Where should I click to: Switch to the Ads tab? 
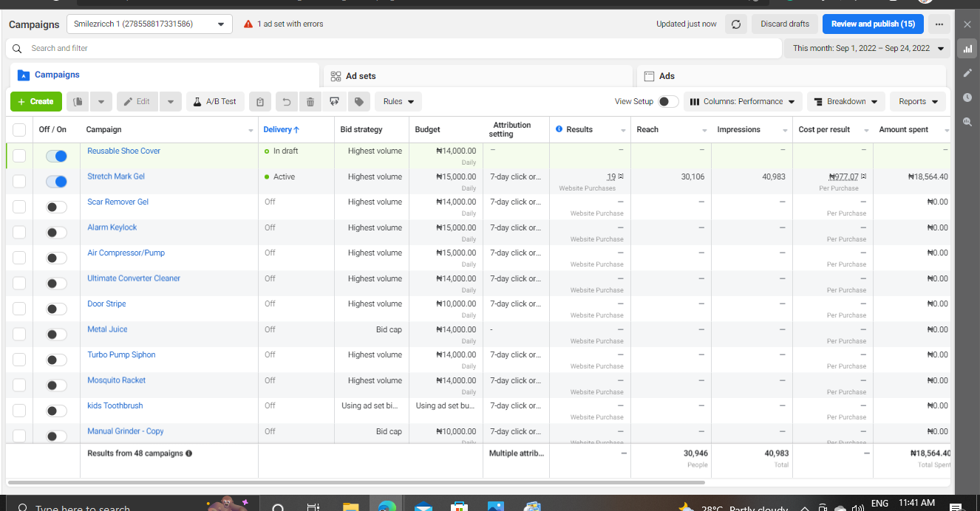click(667, 76)
